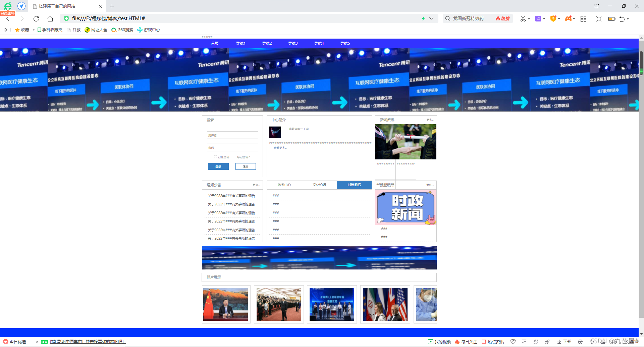Check the 记住密码 checkbox
Image resolution: width=644 pixels, height=347 pixels.
pos(215,157)
